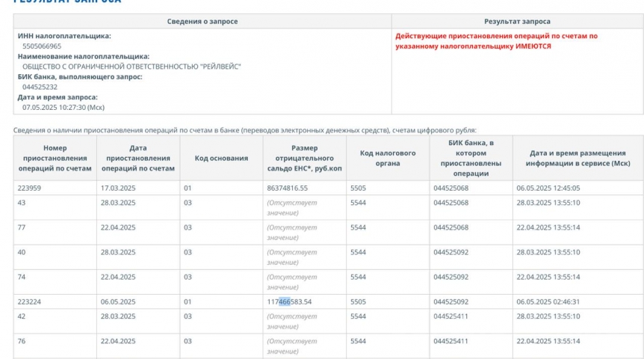Click the INN value 5505066965
The width and height of the screenshot is (644, 359).
[x=42, y=46]
